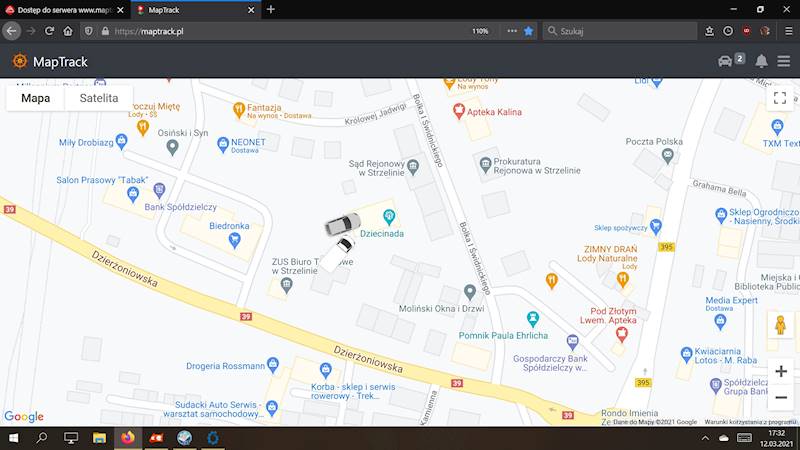This screenshot has height=450, width=800.
Task: Click the ZUS Biuro Terenowe pin
Action: pos(286,286)
